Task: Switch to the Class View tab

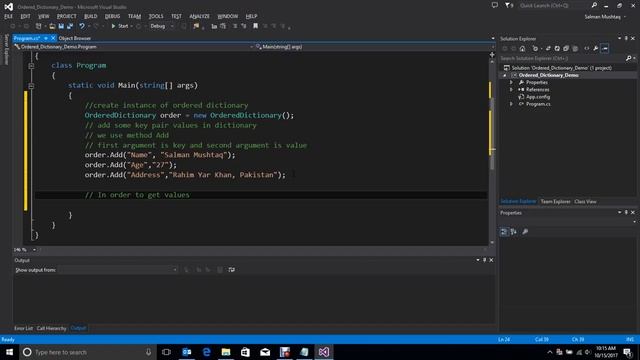Action: point(585,202)
